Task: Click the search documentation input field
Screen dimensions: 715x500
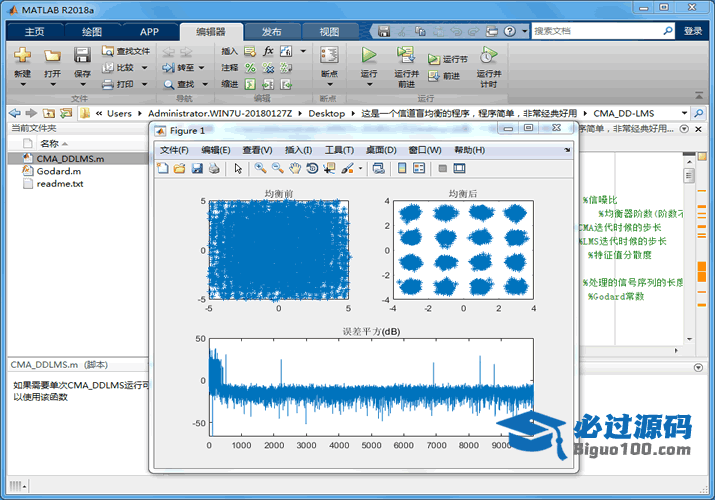Action: [x=597, y=31]
